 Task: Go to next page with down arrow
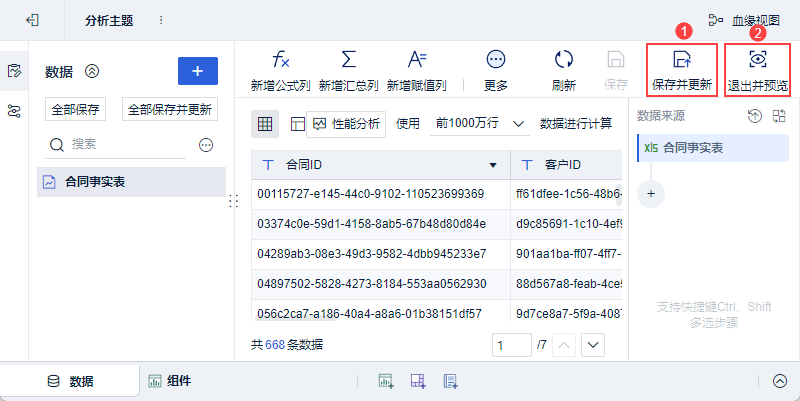(593, 345)
